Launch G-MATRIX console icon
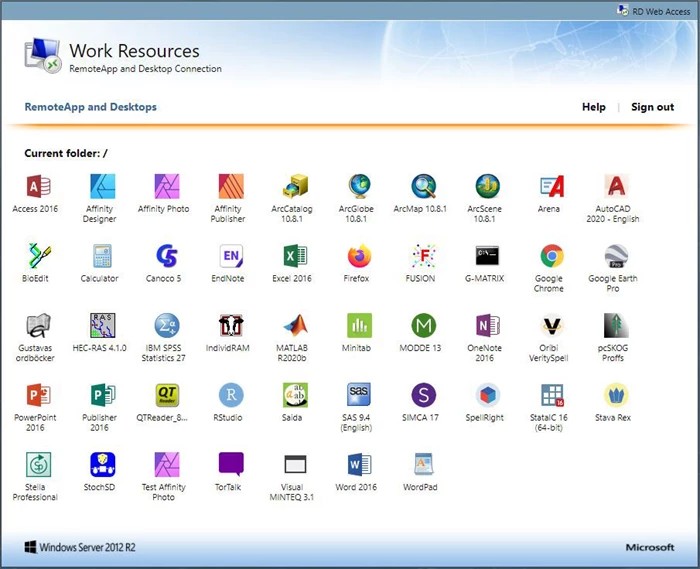This screenshot has width=700, height=569. pos(488,256)
